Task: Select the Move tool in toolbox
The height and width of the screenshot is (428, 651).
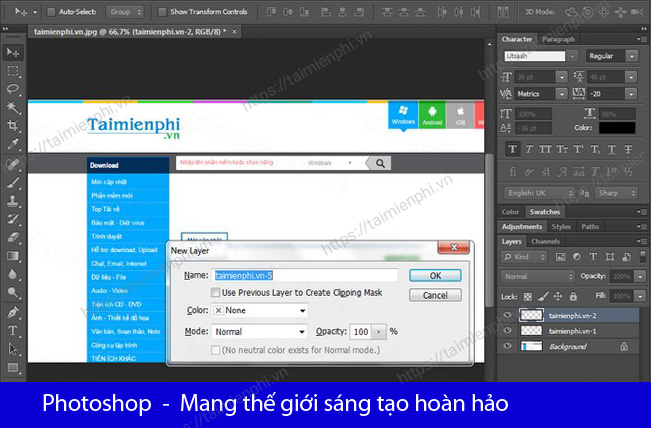Action: (x=13, y=52)
